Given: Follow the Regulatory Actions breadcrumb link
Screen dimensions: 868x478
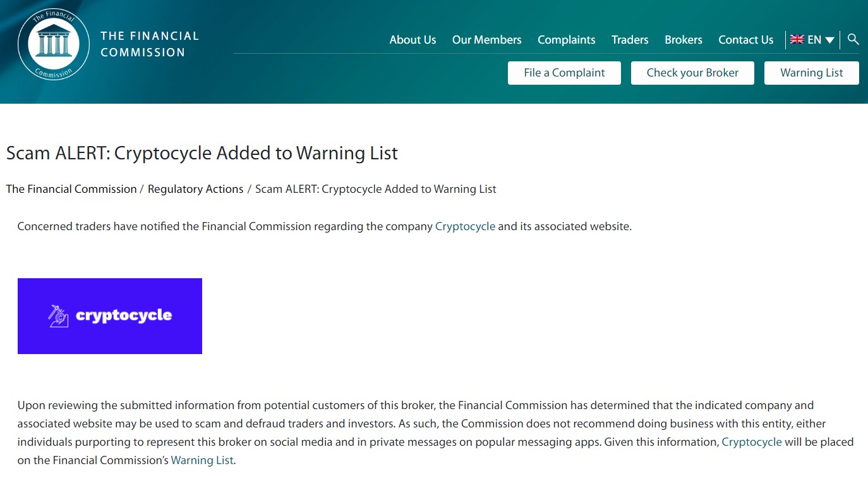Looking at the screenshot, I should (x=195, y=189).
